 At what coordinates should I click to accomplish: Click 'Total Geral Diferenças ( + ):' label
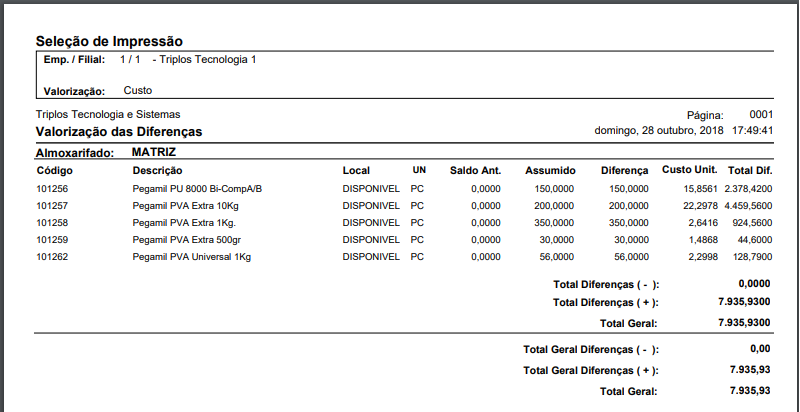coord(591,371)
